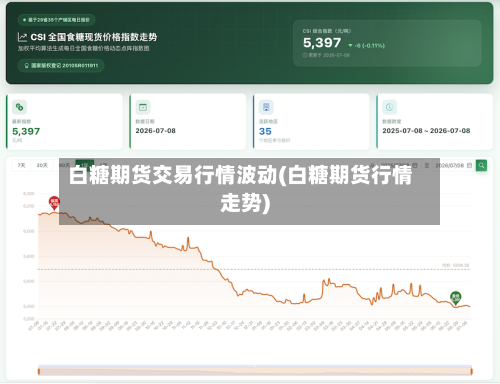
Task: Click the 2026-07-08 value in data date card
Action: coord(156,131)
